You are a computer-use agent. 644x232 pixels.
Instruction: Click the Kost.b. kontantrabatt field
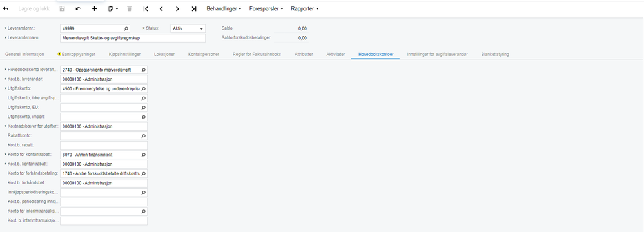[x=104, y=164]
